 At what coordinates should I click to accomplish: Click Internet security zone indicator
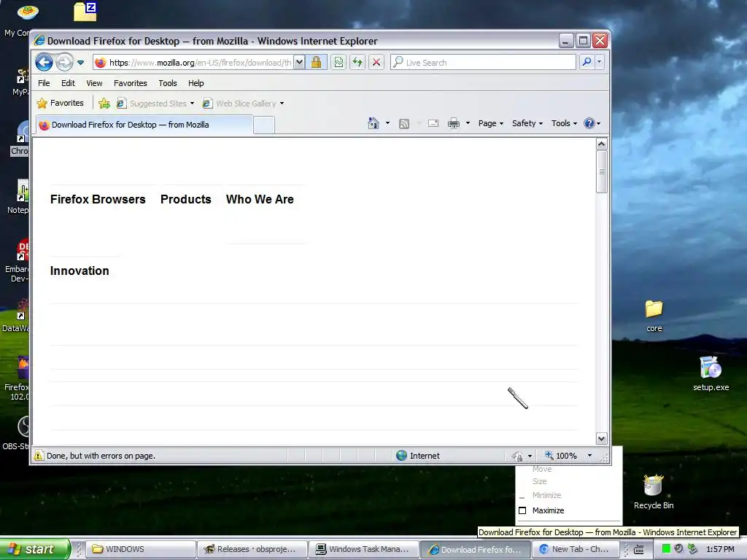[417, 456]
